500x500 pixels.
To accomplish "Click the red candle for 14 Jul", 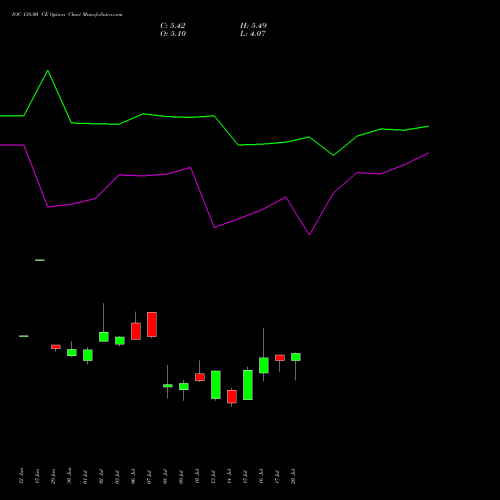I will pos(232,397).
